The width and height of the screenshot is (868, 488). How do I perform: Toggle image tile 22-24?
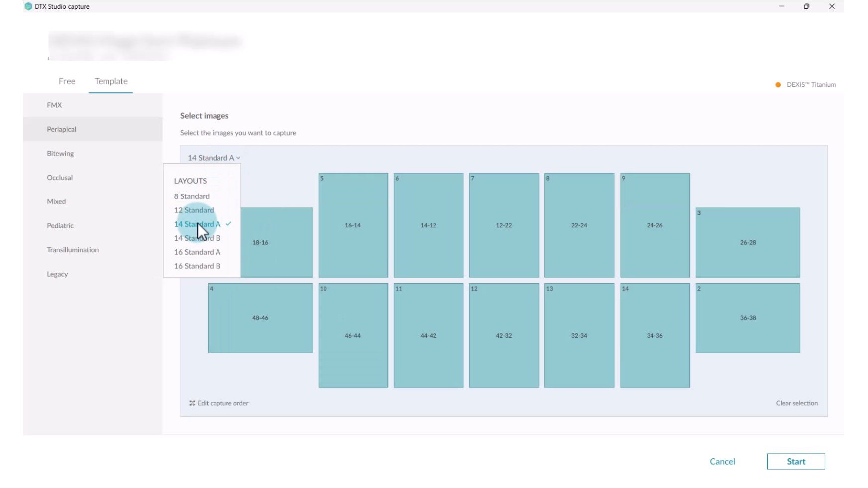[579, 225]
